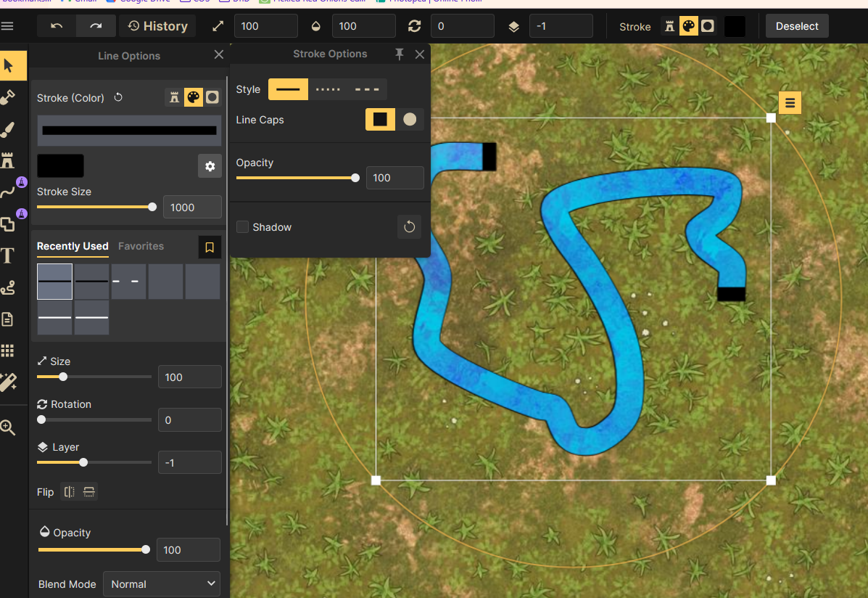This screenshot has width=868, height=598.
Task: Redo the last action
Action: 96,26
